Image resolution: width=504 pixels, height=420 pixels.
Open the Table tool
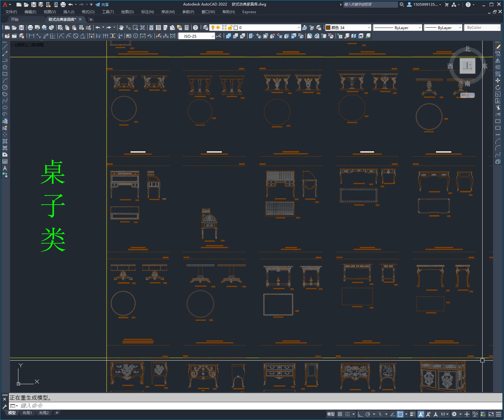tap(5, 161)
